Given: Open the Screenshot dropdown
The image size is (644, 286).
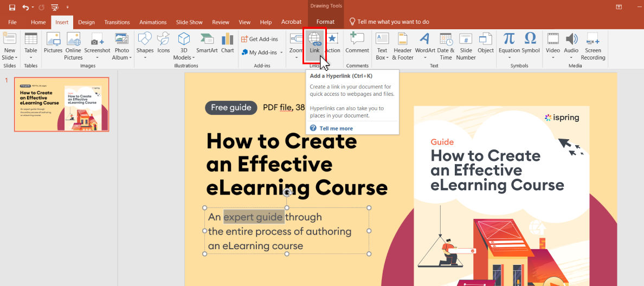Looking at the screenshot, I should pyautogui.click(x=98, y=46).
